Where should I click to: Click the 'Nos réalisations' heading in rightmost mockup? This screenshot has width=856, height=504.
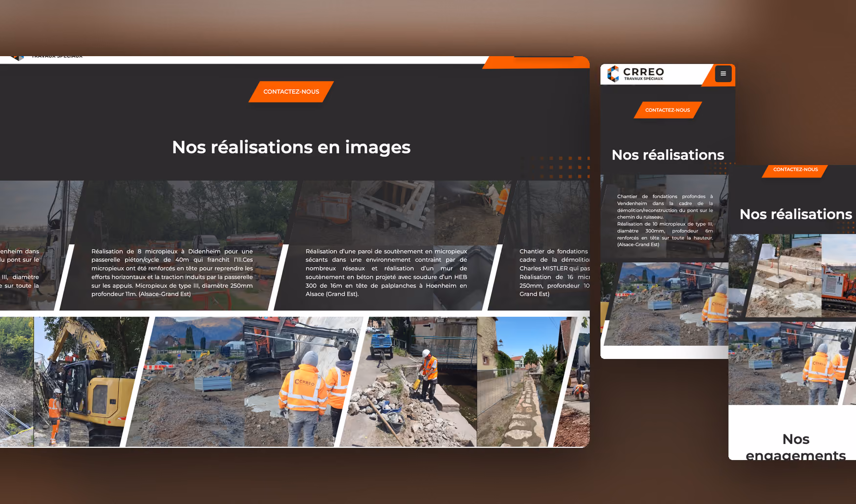[x=796, y=214]
